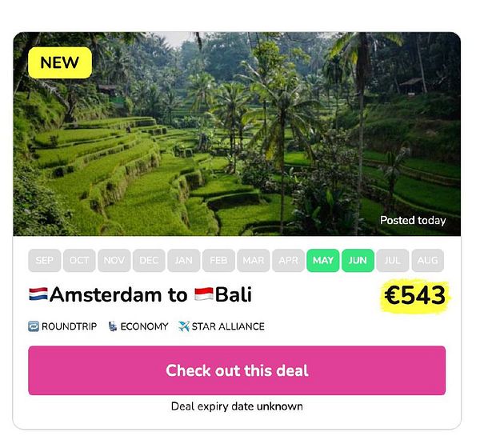The width and height of the screenshot is (480, 448).
Task: Click the STAR ALLIANCE label
Action: click(x=228, y=326)
